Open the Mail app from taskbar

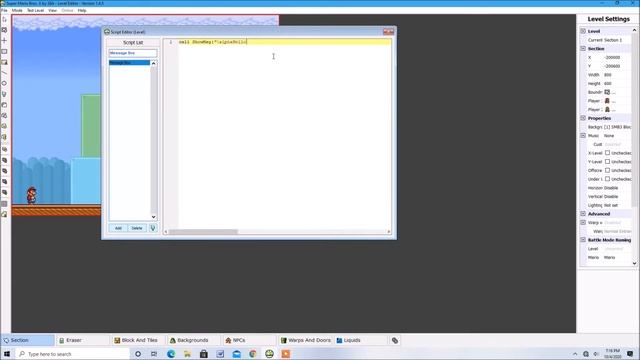pyautogui.click(x=236, y=354)
